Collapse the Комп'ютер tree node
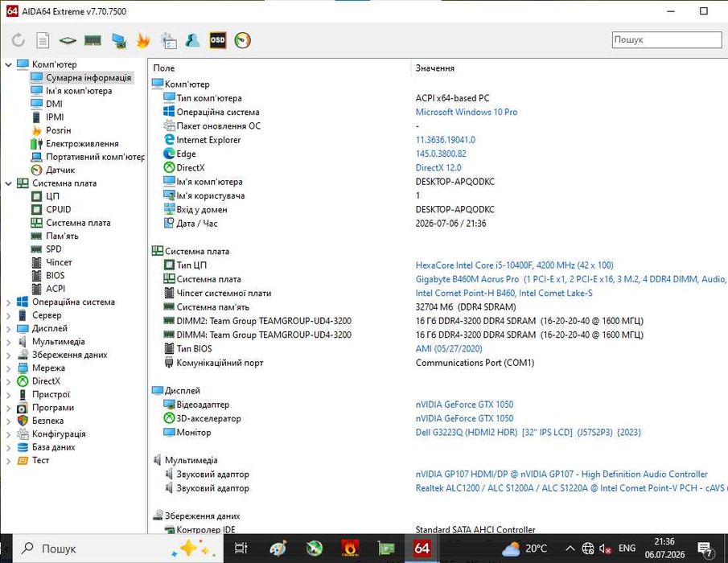 [x=8, y=64]
